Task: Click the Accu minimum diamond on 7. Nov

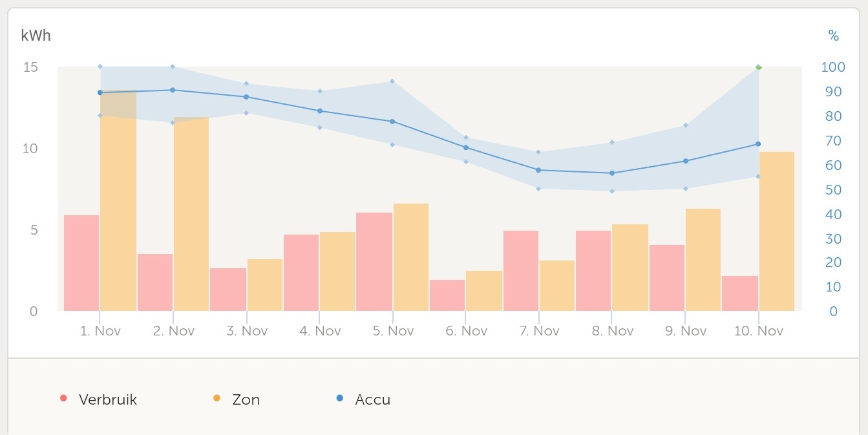Action: tap(538, 189)
